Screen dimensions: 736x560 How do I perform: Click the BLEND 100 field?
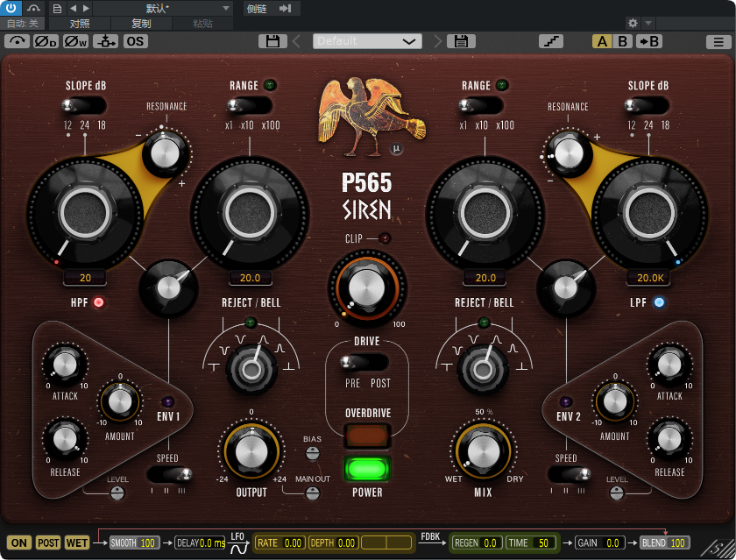(x=664, y=543)
